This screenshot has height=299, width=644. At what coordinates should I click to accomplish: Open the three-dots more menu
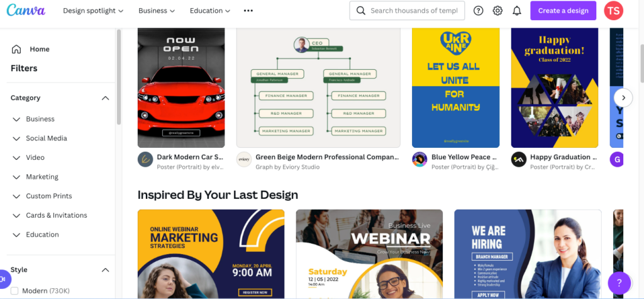[x=248, y=11]
